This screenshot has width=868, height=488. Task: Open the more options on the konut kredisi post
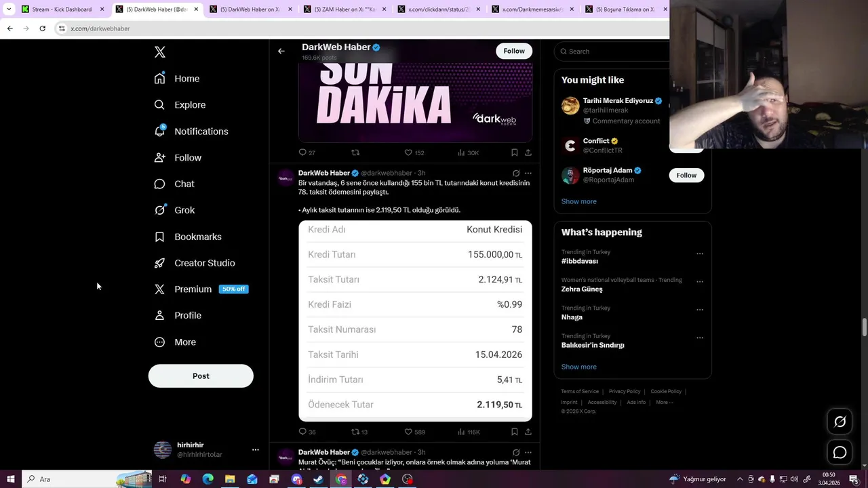click(528, 174)
